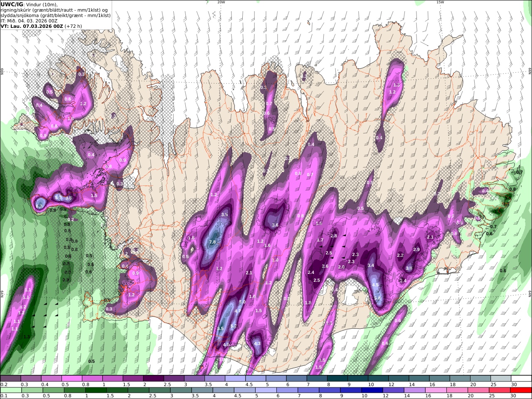Click the '2.9' precipitation value on the map
Viewport: 532px width, 399px height.
point(416,249)
